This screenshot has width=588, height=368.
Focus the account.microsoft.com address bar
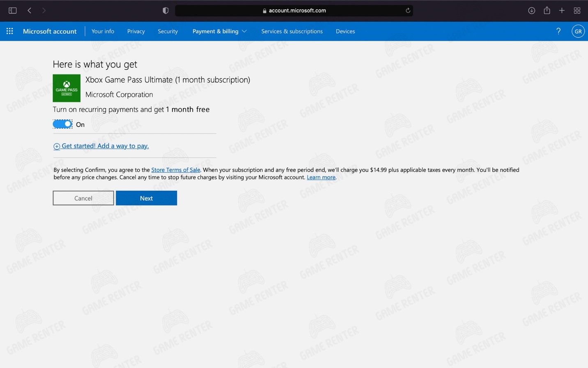(x=294, y=11)
